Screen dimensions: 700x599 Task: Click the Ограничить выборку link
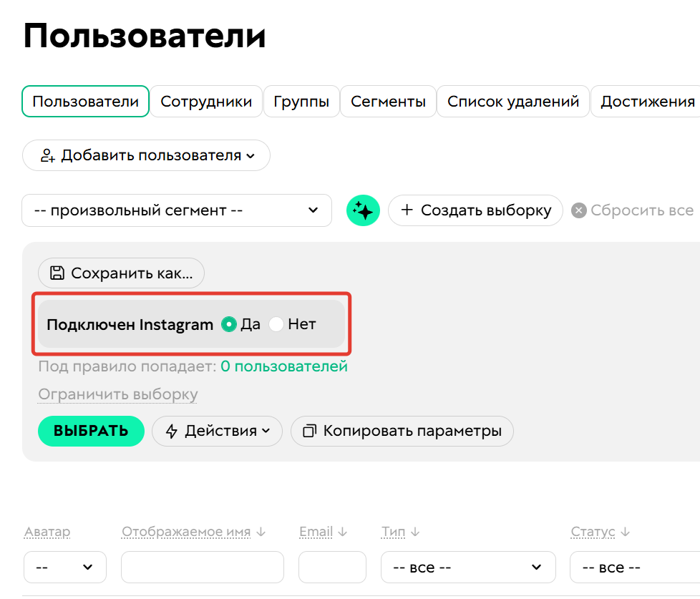click(118, 394)
